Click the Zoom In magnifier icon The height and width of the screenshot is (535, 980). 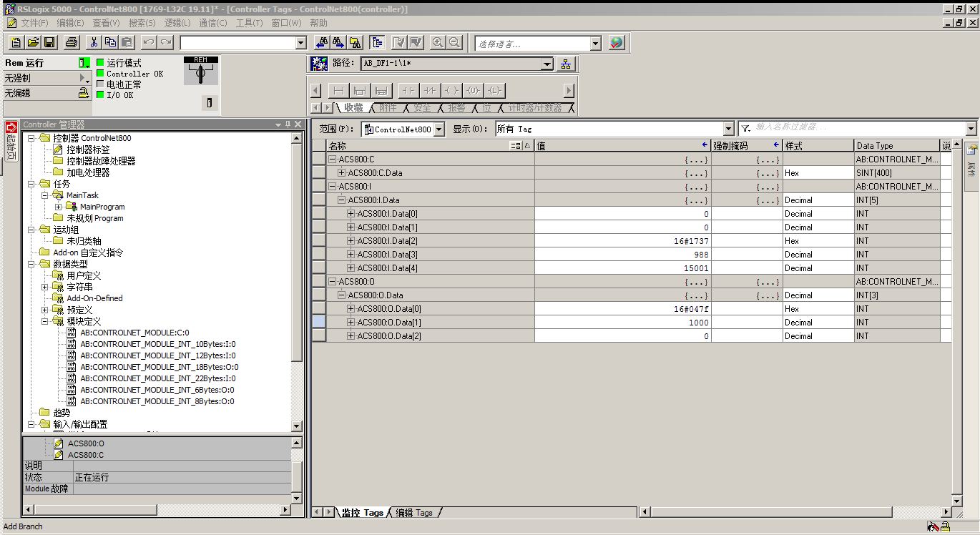[x=437, y=43]
